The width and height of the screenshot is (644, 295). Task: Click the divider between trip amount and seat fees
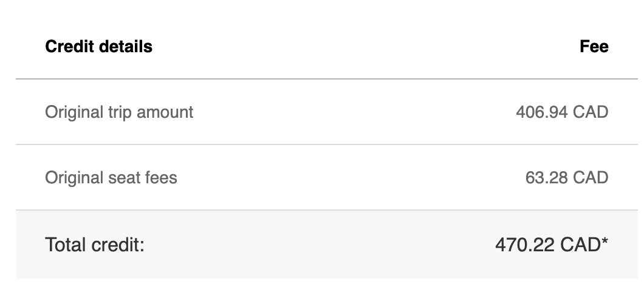326,144
